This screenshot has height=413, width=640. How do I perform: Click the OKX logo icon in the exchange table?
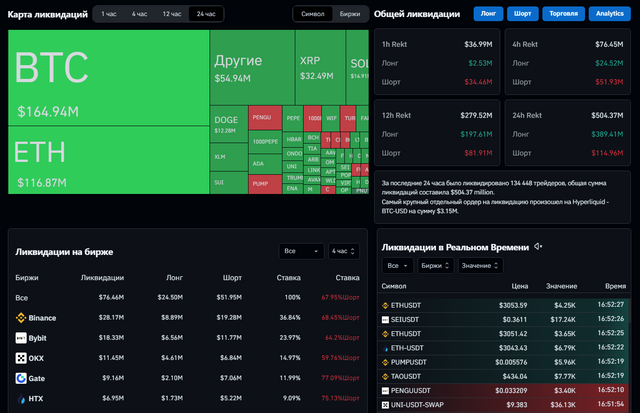21,358
